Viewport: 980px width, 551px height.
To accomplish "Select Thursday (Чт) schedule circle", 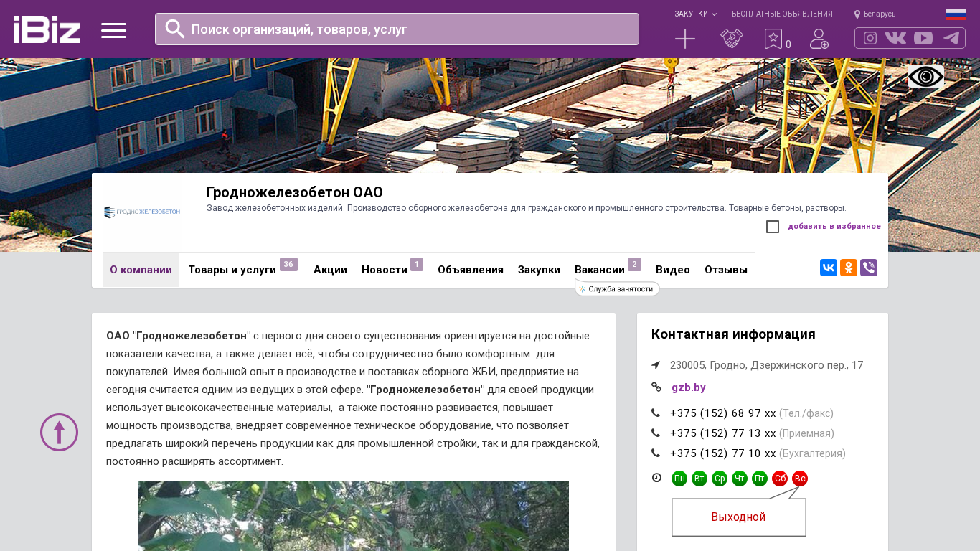I will tap(740, 479).
